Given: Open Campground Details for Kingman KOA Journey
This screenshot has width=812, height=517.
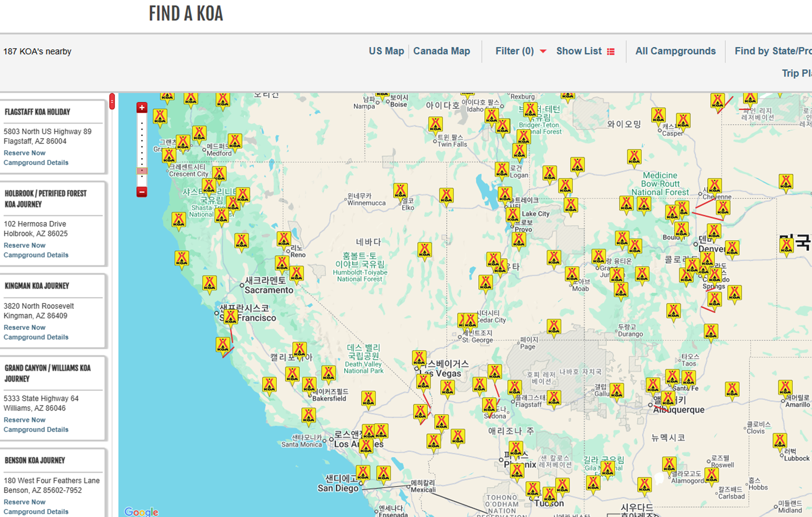Looking at the screenshot, I should [x=36, y=337].
